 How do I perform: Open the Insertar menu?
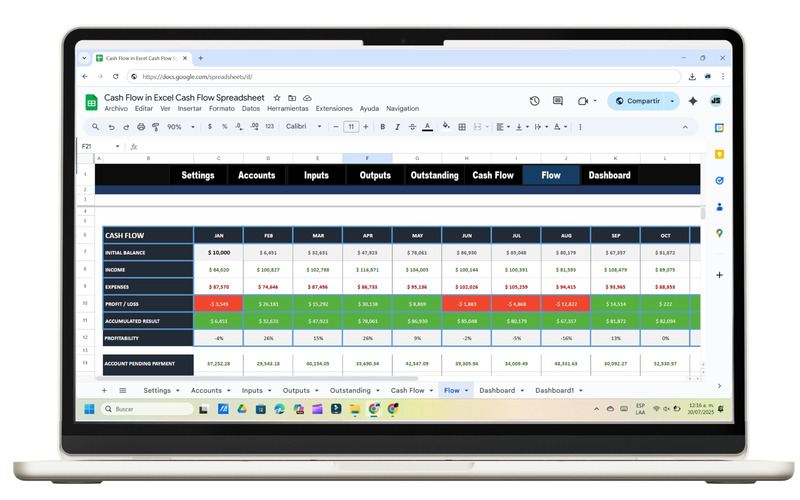point(189,109)
